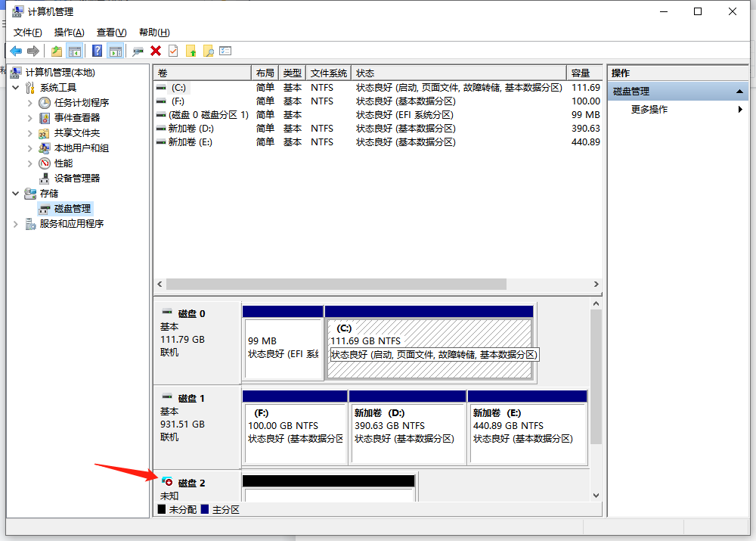Click More Actions (更多操作) in Actions pane

pyautogui.click(x=649, y=109)
